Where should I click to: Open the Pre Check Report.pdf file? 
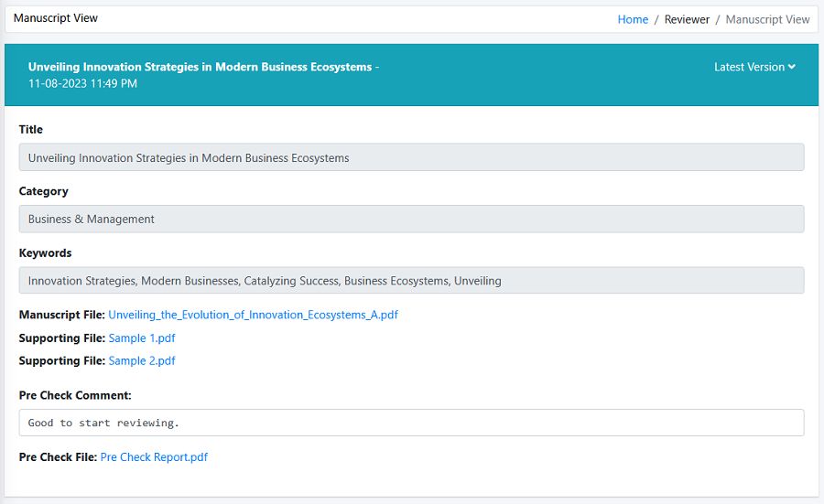154,457
